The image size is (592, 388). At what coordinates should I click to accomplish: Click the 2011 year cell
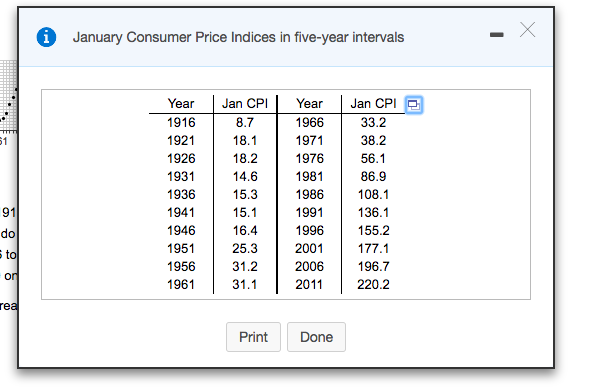[x=309, y=285]
